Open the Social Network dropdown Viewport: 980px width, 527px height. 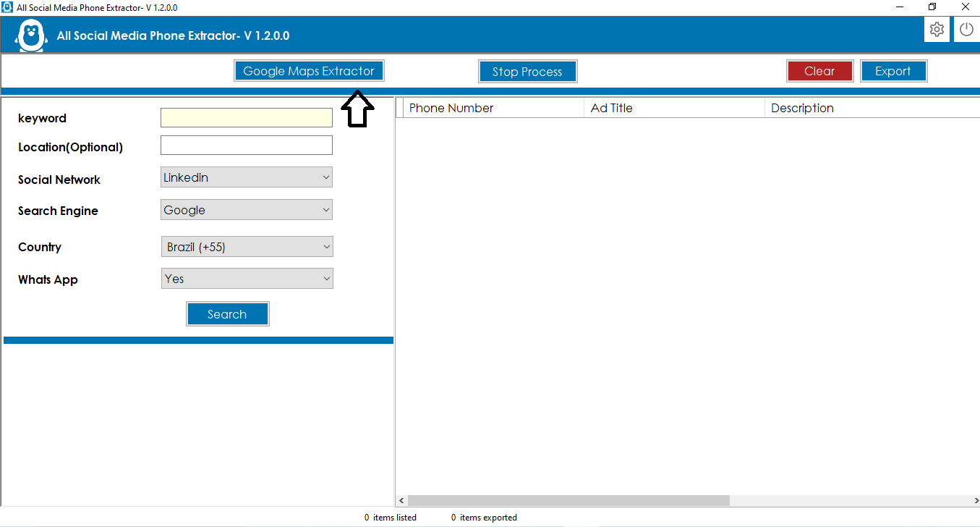[x=246, y=177]
